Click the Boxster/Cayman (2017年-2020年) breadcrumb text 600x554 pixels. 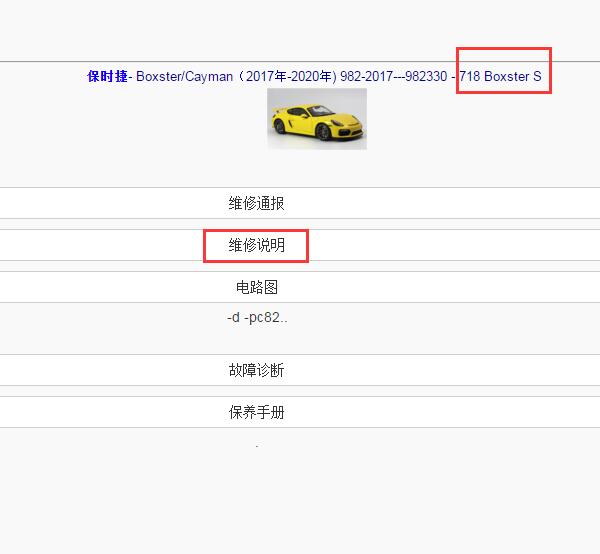[236, 76]
